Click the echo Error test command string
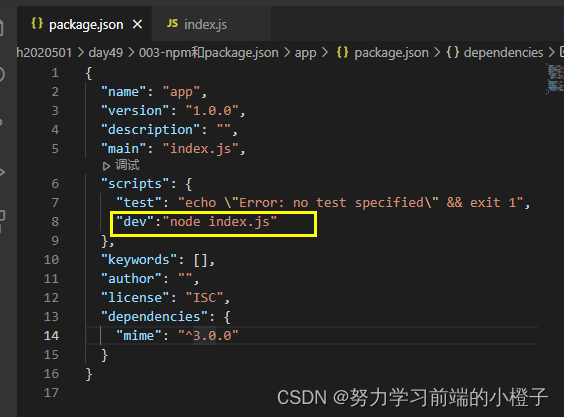The image size is (564, 417). click(x=350, y=203)
